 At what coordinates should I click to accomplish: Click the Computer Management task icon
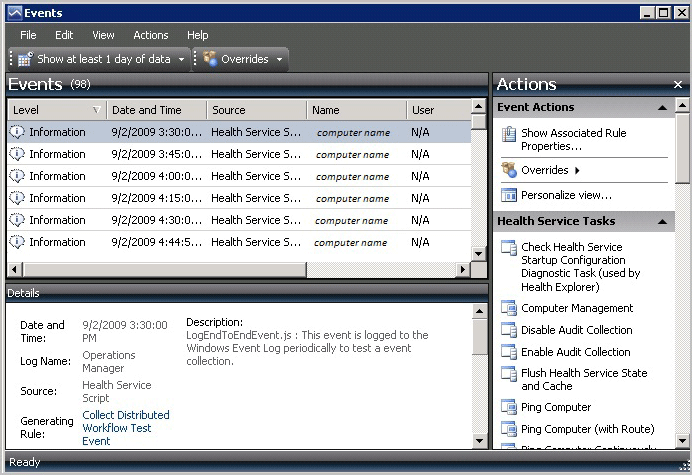click(x=509, y=308)
